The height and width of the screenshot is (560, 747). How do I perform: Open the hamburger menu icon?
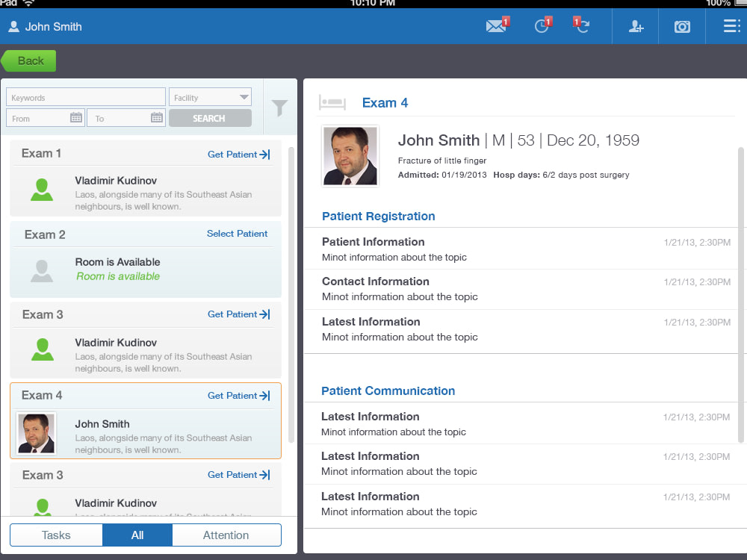point(731,26)
